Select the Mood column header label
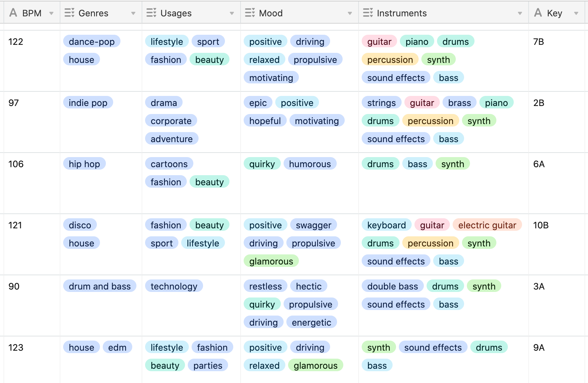Screen dimensions: 588x383 click(x=271, y=13)
